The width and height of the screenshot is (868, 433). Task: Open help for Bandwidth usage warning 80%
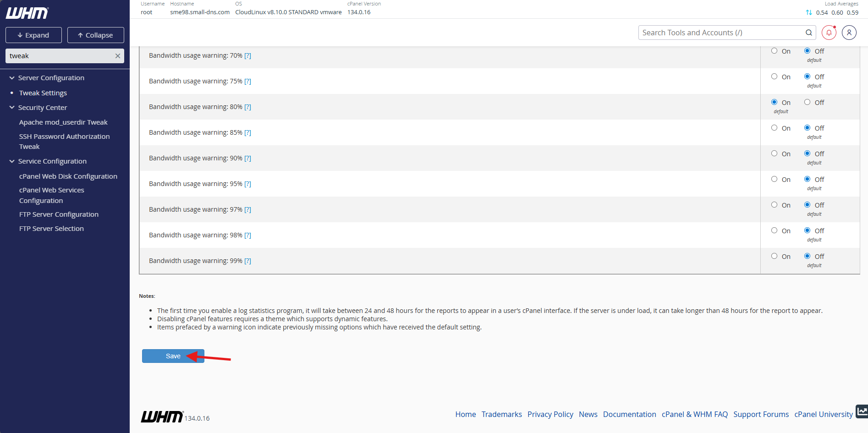pyautogui.click(x=247, y=107)
